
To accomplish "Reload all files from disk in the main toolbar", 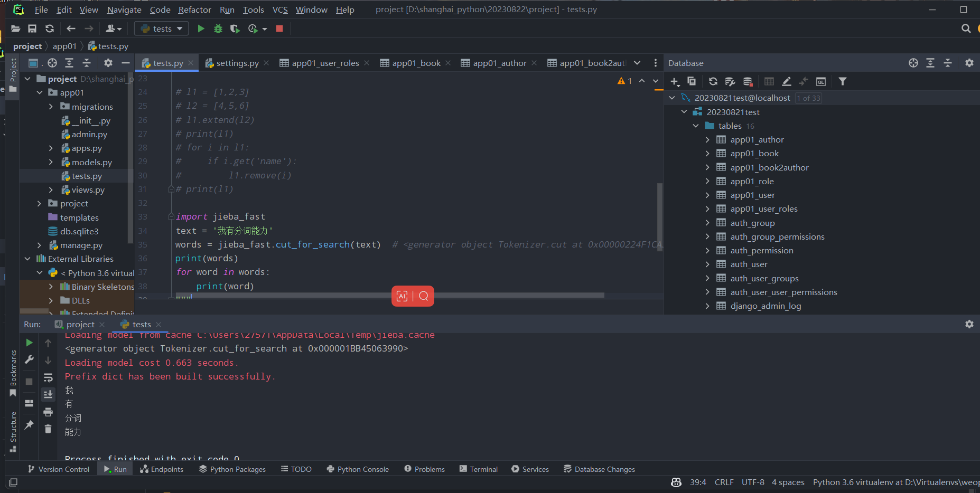I will pos(50,29).
